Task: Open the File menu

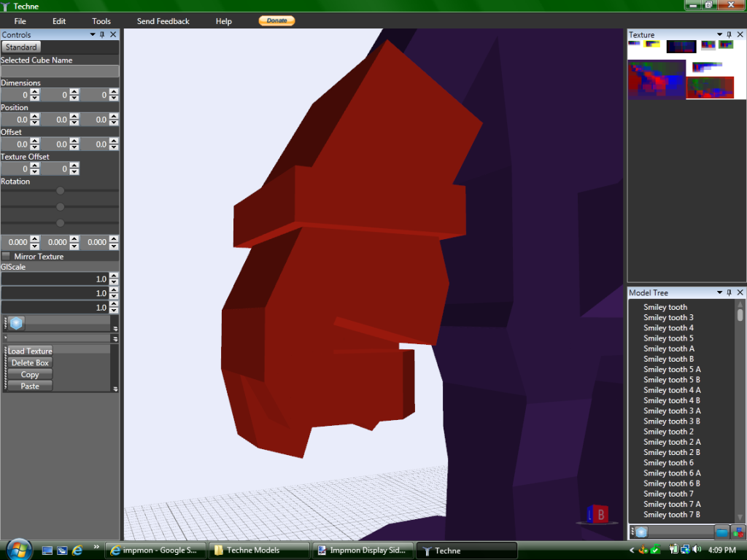Action: pos(20,21)
